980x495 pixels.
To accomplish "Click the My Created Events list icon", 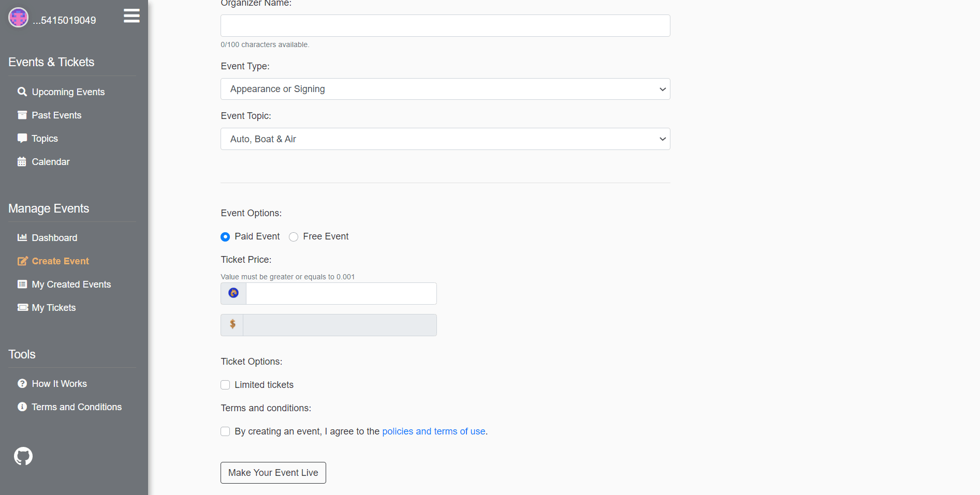I will [22, 284].
